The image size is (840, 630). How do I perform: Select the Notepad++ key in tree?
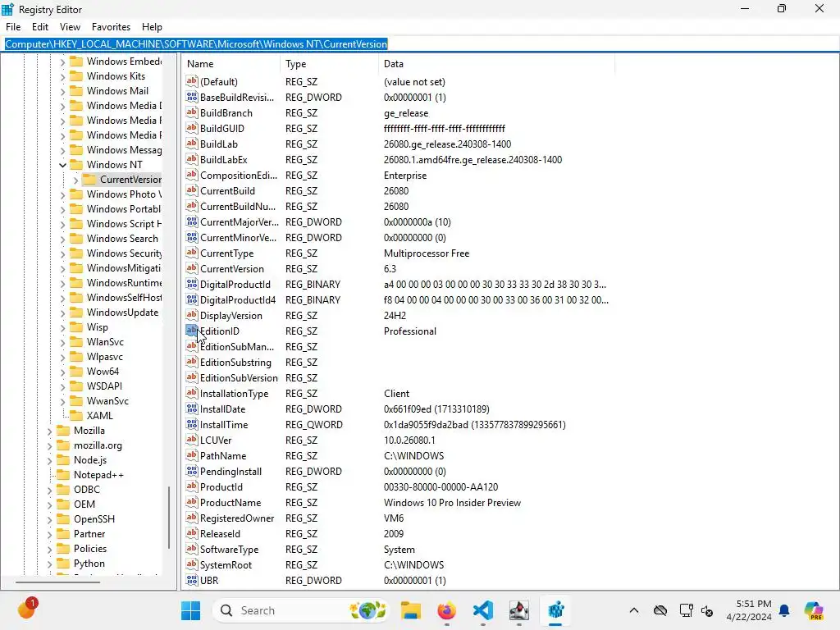coord(98,475)
